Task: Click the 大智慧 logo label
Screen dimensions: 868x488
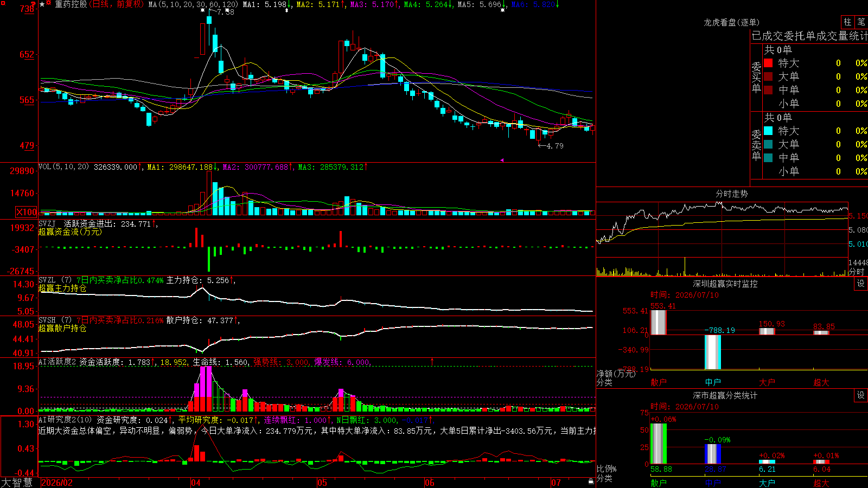Action: [x=17, y=482]
